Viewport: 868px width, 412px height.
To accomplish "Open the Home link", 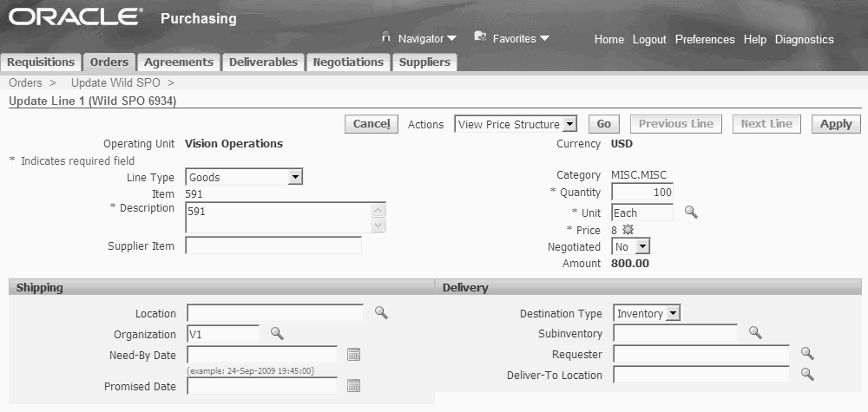I will click(609, 39).
